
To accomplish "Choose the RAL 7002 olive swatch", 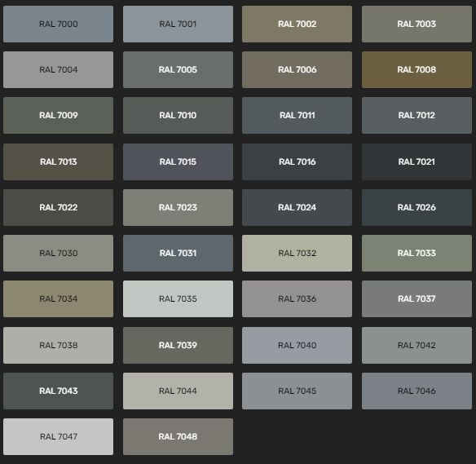I will click(x=297, y=24).
